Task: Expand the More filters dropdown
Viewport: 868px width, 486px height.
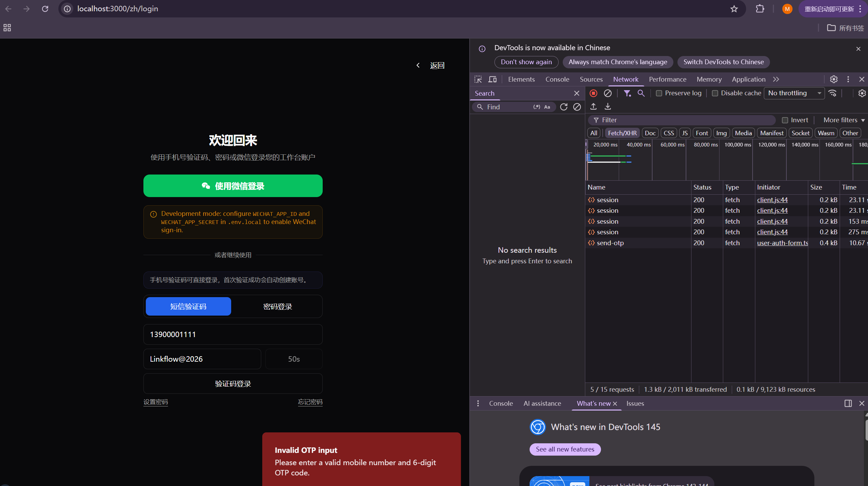Action: [844, 120]
